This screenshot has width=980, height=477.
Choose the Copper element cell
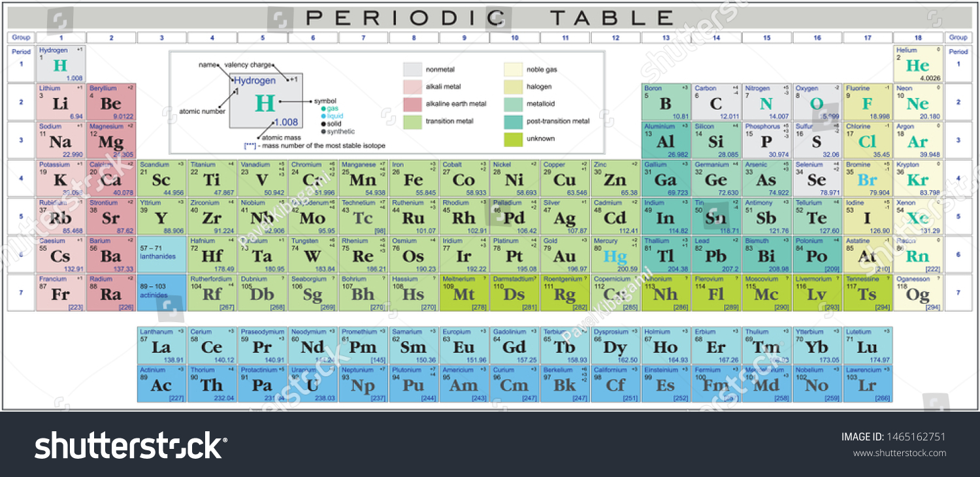coord(565,178)
